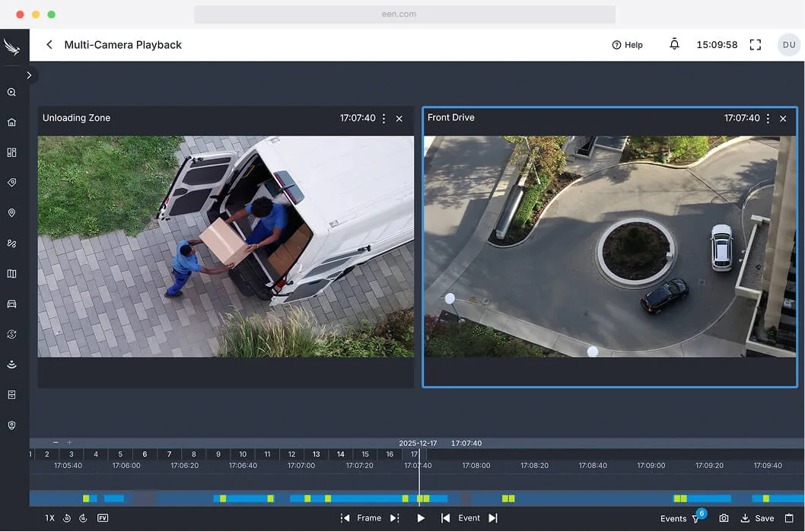Open the security shield icon in sidebar
Viewport: 805px width, 532px height.
(x=12, y=425)
